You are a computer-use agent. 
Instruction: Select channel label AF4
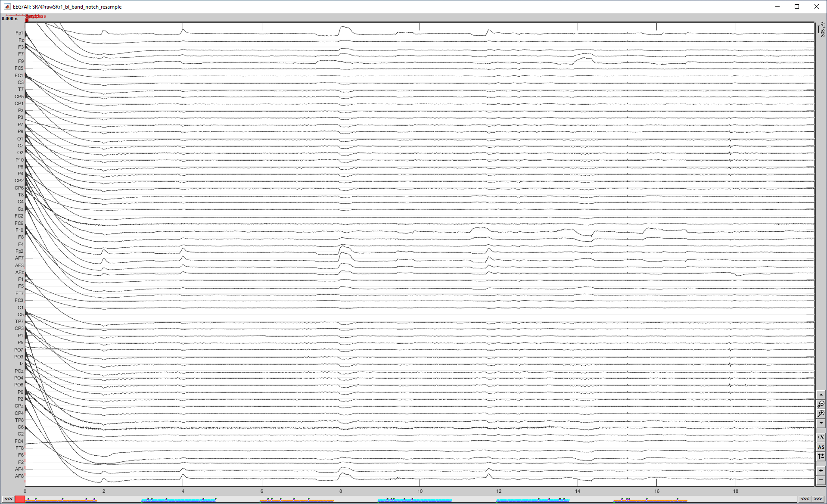19,469
